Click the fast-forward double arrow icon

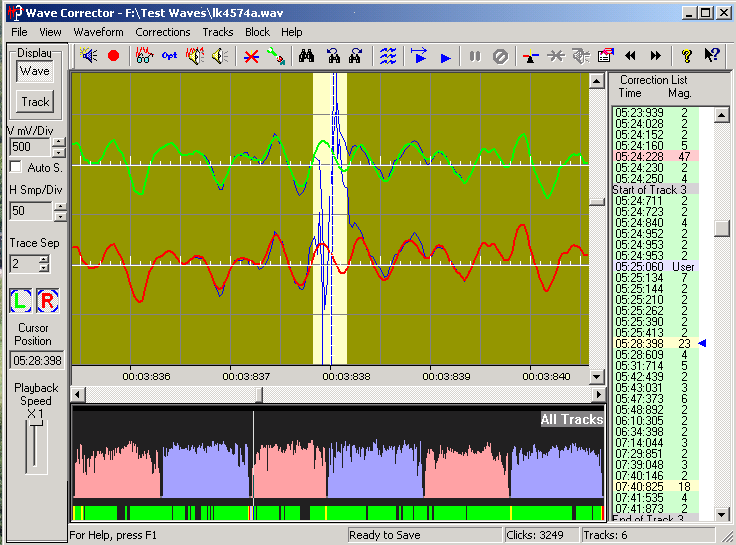point(656,56)
